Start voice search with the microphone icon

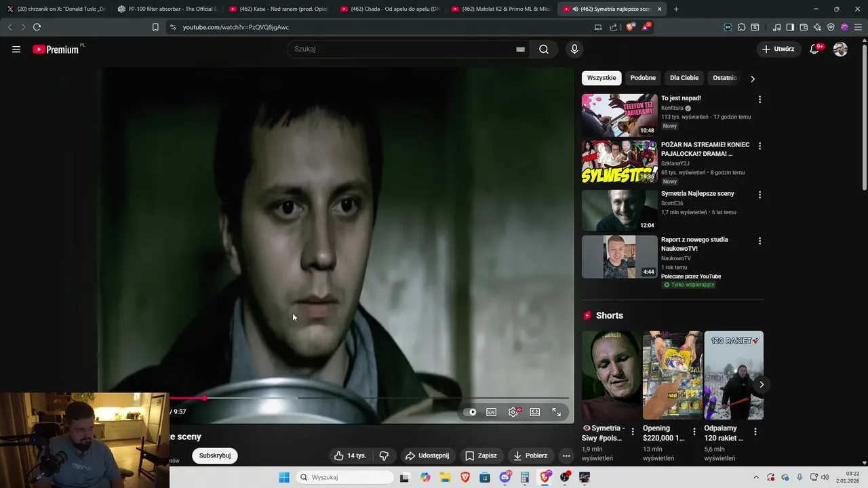(574, 49)
